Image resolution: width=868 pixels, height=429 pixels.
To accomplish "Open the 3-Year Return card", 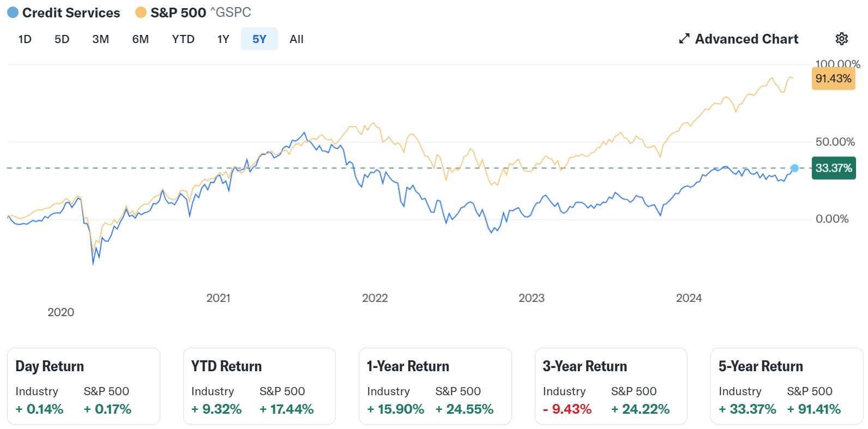I will click(611, 386).
